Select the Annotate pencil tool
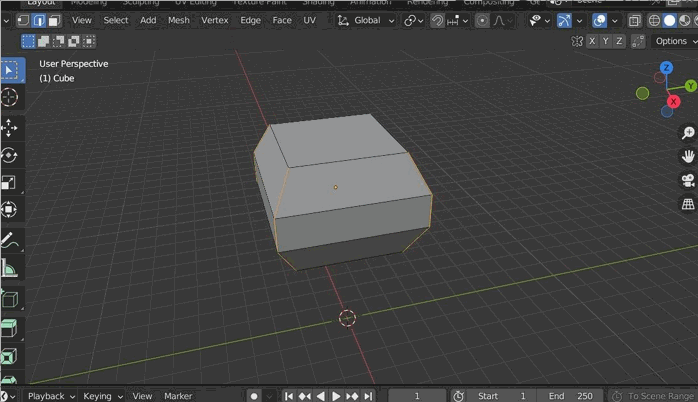The height and width of the screenshot is (402, 698). point(10,241)
